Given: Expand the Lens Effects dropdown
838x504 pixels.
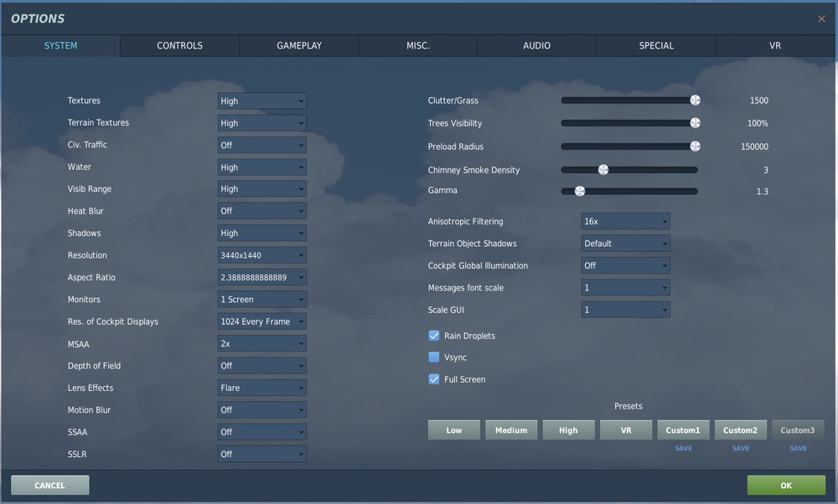Looking at the screenshot, I should click(261, 388).
